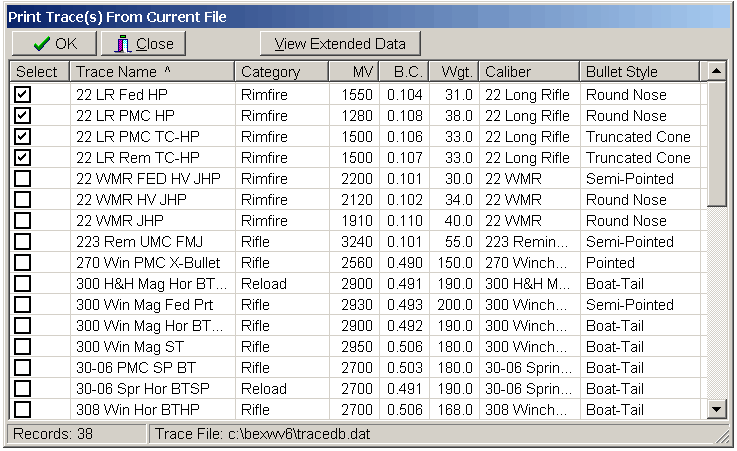Check the 223 Rem UMC FMJ checkbox
737x451 pixels.
coord(22,241)
